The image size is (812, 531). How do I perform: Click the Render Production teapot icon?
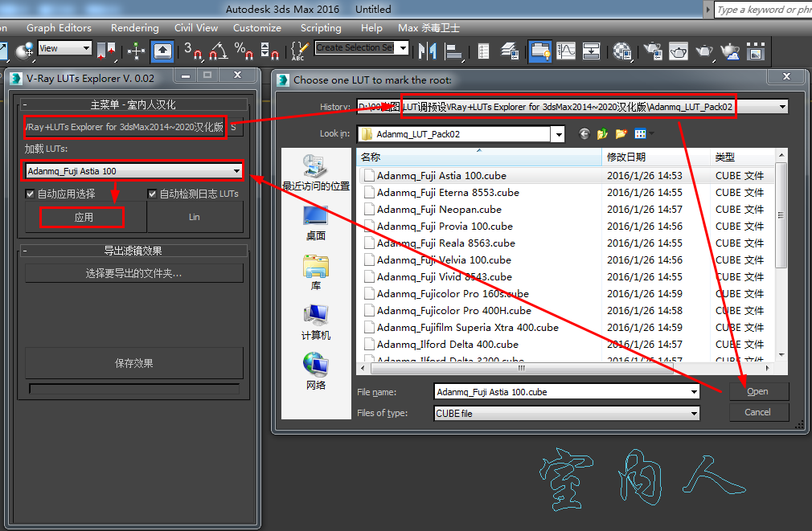[x=704, y=51]
